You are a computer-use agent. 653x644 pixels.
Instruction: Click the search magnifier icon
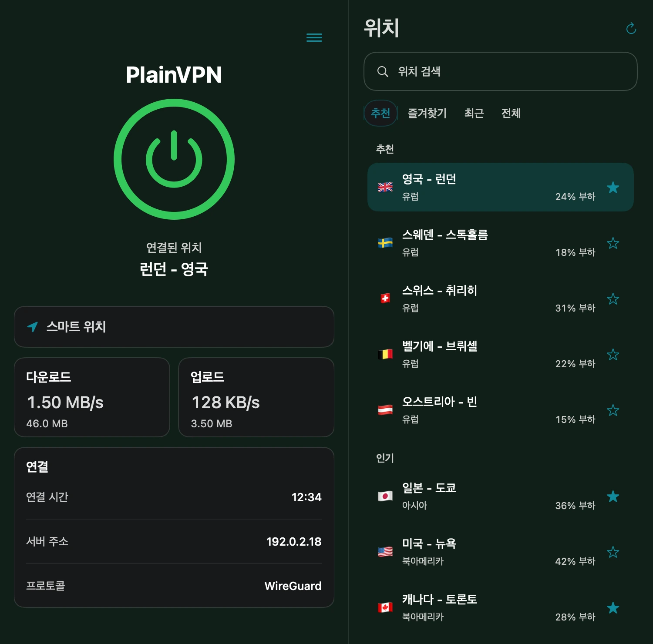pos(383,71)
